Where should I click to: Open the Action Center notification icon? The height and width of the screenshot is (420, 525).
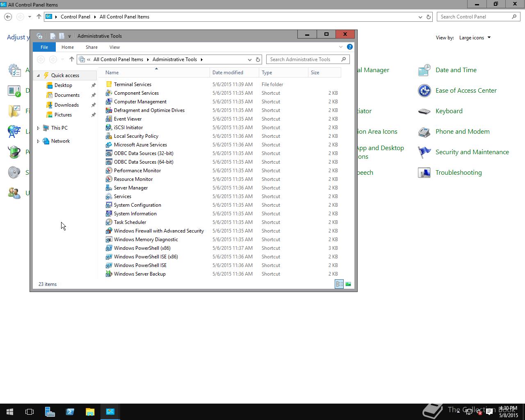pyautogui.click(x=489, y=412)
